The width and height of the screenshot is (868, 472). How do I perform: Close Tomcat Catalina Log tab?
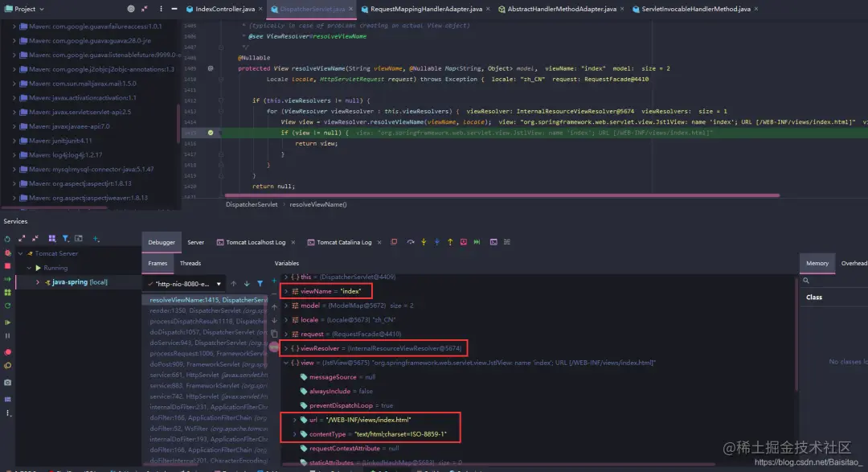tap(379, 242)
